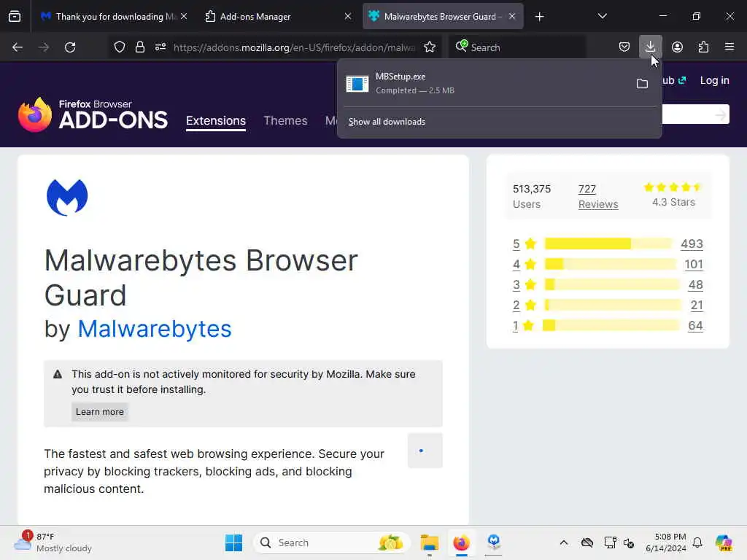Open tracking protection shield icon
The height and width of the screenshot is (560, 747).
[x=120, y=47]
